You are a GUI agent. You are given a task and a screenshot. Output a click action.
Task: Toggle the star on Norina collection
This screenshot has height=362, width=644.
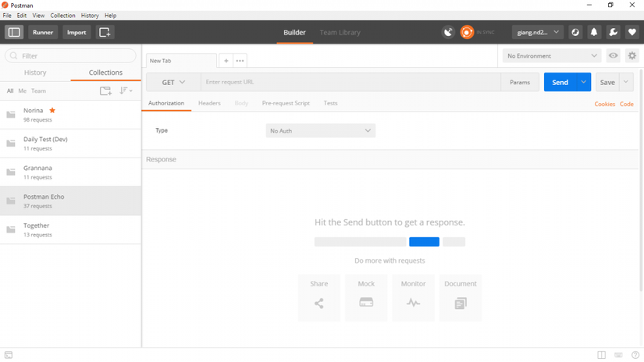[x=52, y=111]
